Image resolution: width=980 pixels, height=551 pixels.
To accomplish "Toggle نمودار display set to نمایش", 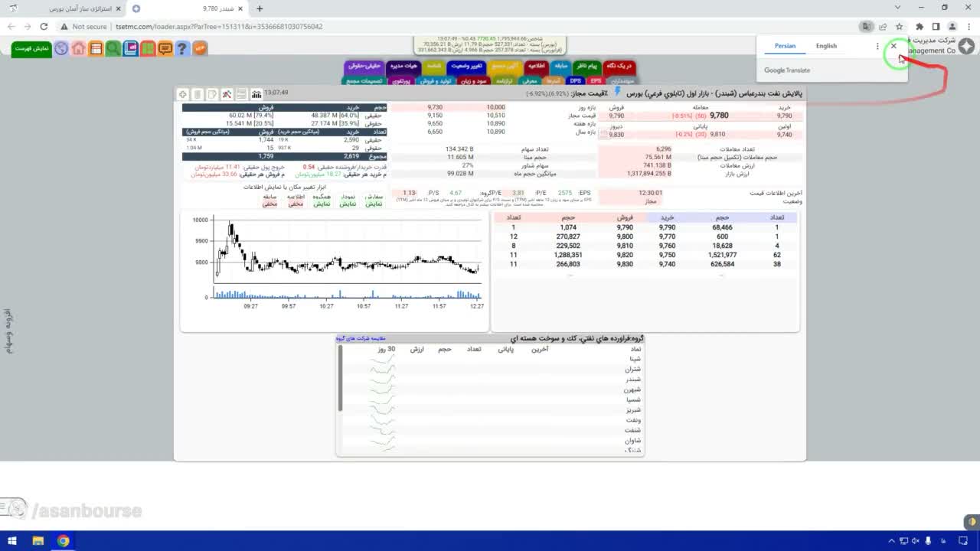I will click(348, 204).
